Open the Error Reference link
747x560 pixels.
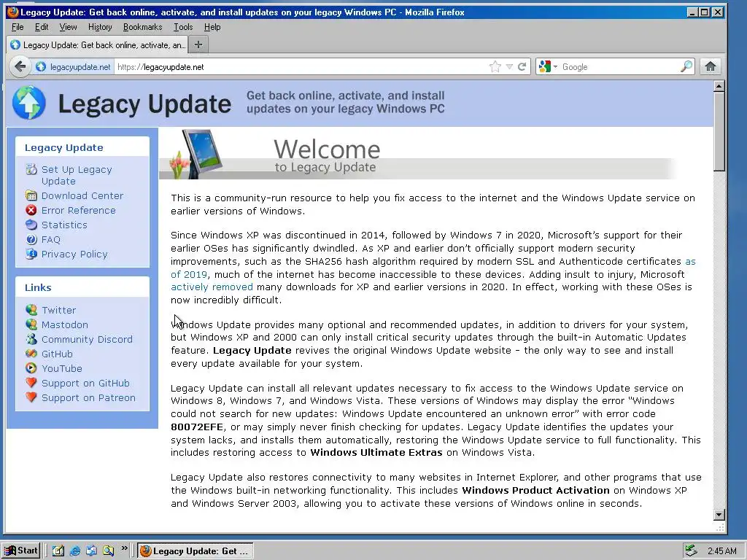[x=79, y=210]
